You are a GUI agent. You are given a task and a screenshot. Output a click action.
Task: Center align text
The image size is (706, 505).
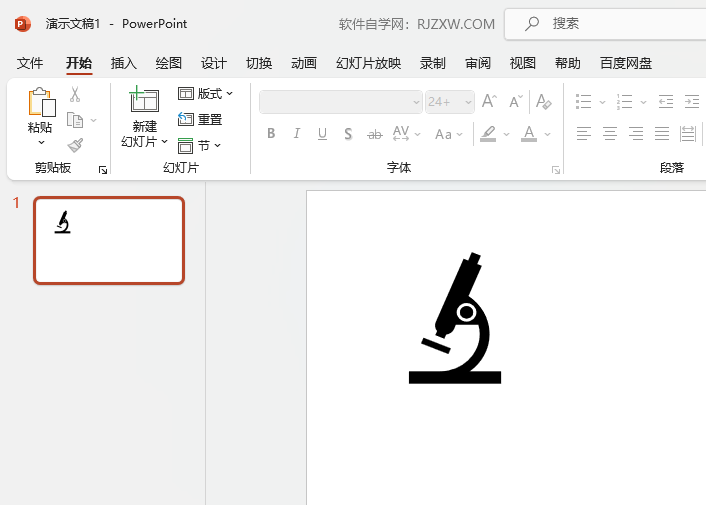(x=610, y=134)
